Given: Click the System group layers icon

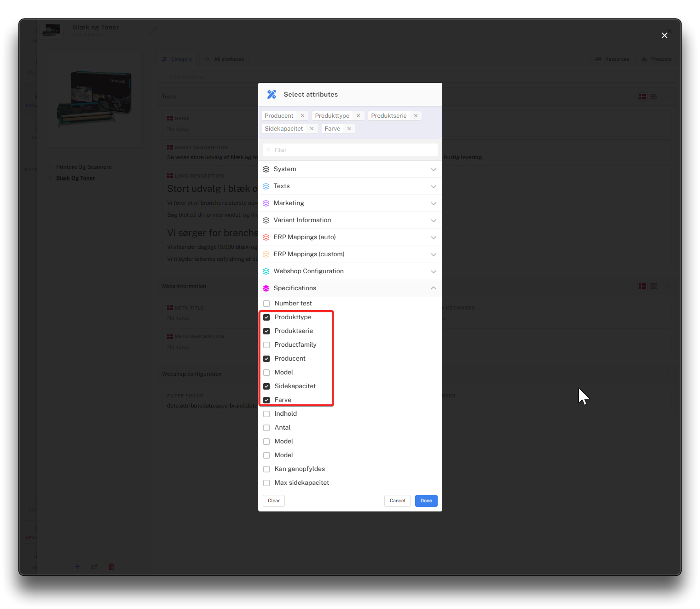Looking at the screenshot, I should 266,169.
